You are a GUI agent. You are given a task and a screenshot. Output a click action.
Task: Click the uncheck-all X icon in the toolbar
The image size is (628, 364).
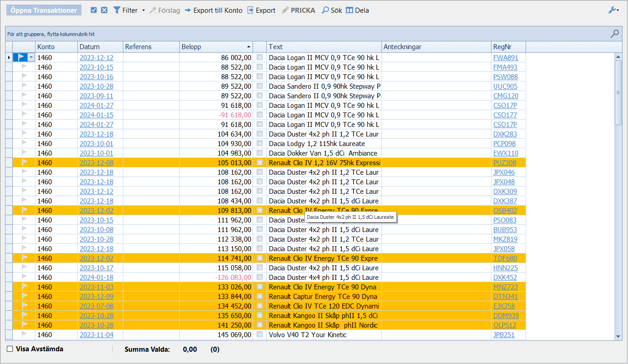[x=104, y=10]
